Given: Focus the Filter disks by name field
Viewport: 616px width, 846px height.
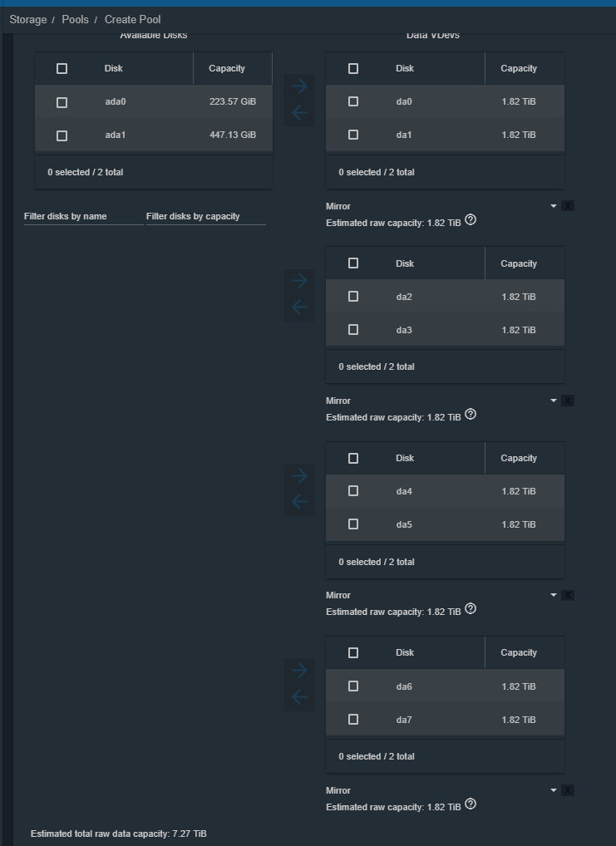Looking at the screenshot, I should (x=84, y=216).
